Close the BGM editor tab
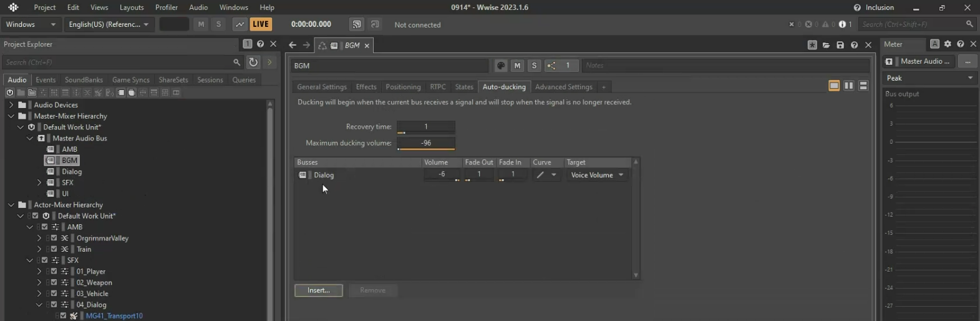 pyautogui.click(x=367, y=46)
